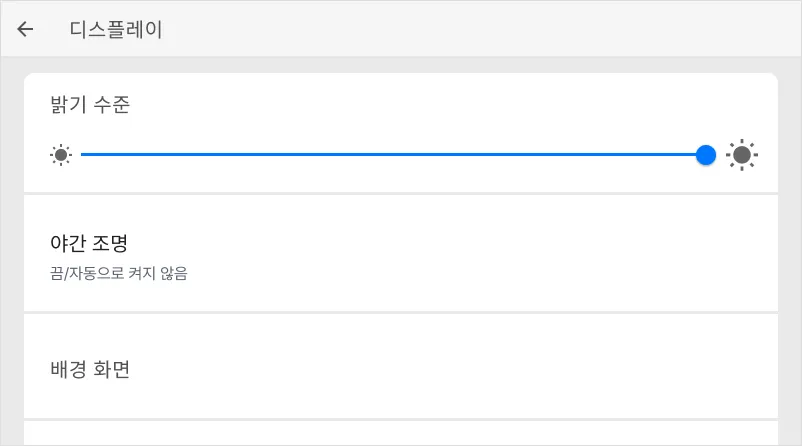Click the 디스플레이 page title

(116, 30)
